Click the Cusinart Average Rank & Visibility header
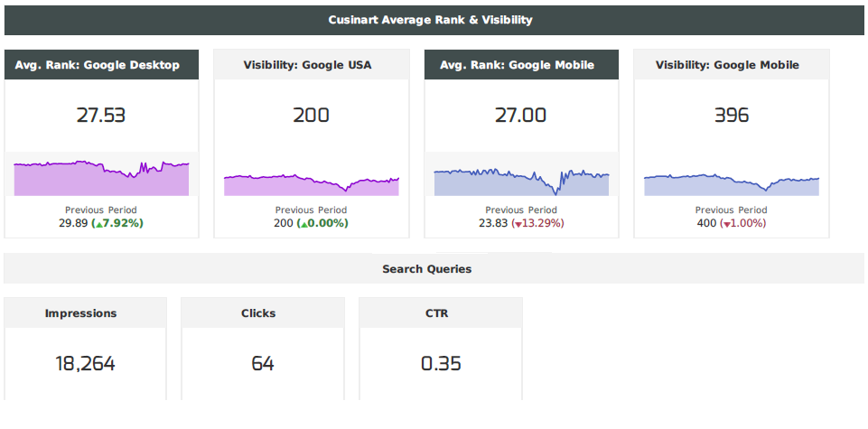The image size is (868, 429). [x=430, y=20]
